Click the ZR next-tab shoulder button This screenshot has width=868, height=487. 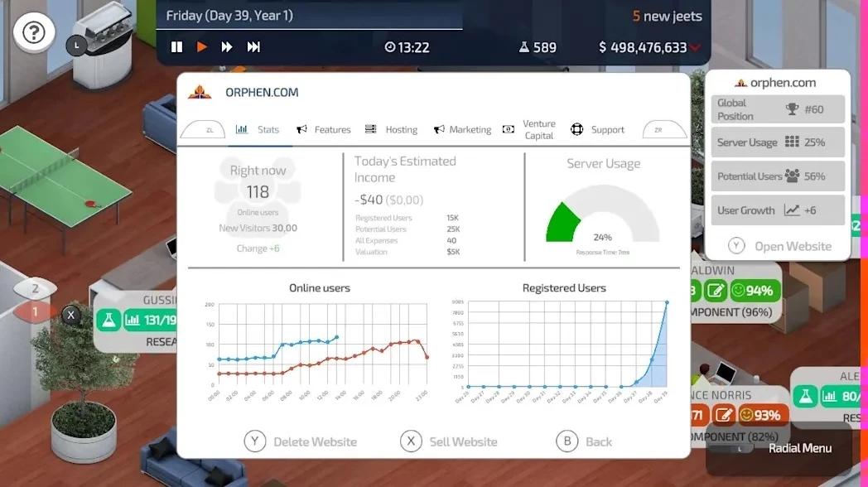[x=664, y=129]
